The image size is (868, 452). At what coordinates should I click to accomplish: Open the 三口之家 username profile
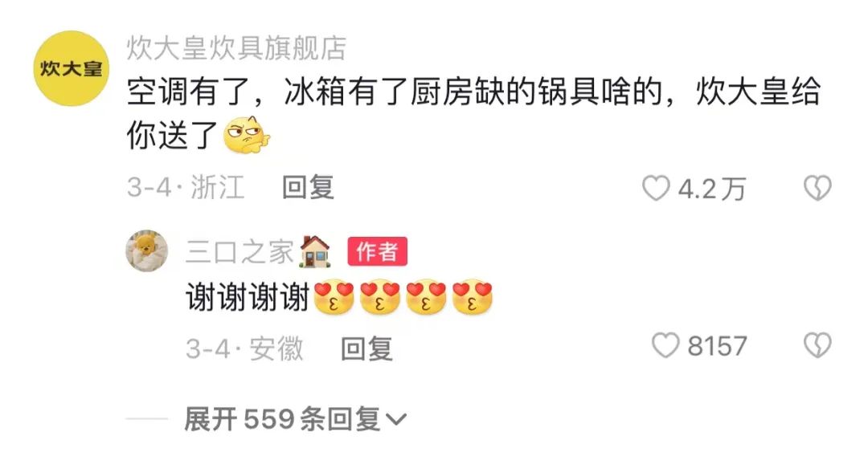pyautogui.click(x=240, y=252)
